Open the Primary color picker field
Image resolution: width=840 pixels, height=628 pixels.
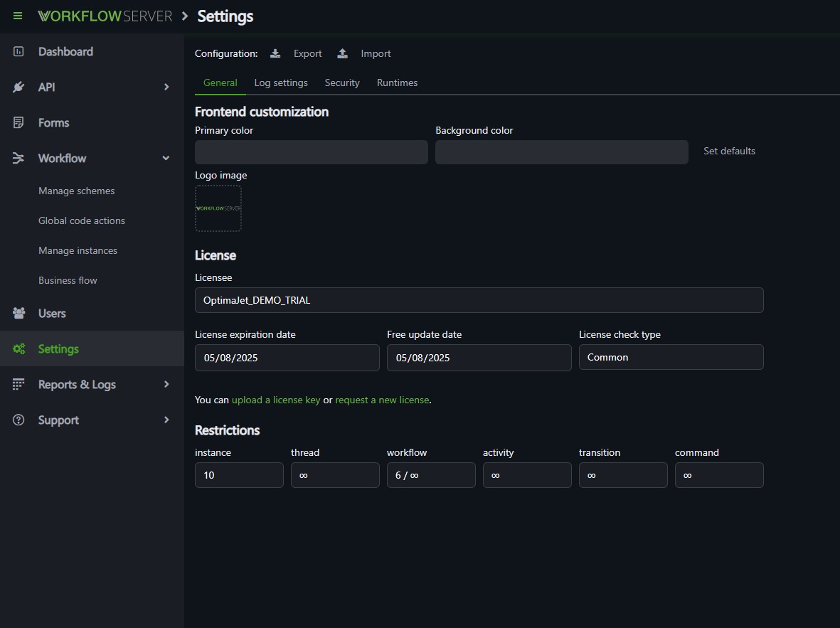pyautogui.click(x=311, y=151)
